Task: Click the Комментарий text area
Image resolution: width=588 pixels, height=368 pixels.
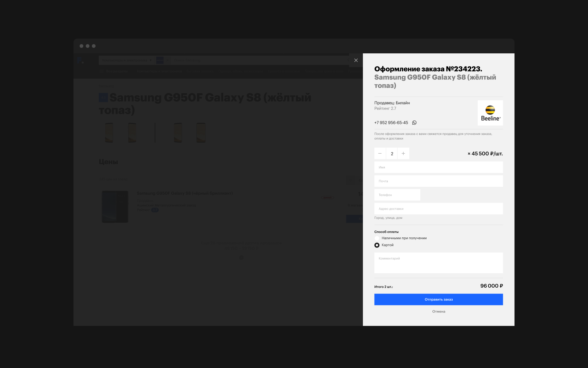Action: click(439, 263)
